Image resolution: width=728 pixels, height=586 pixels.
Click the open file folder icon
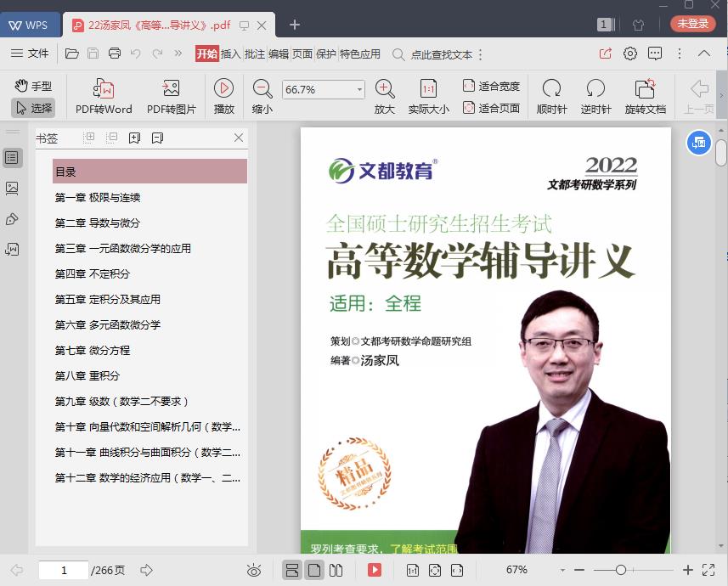[71, 54]
